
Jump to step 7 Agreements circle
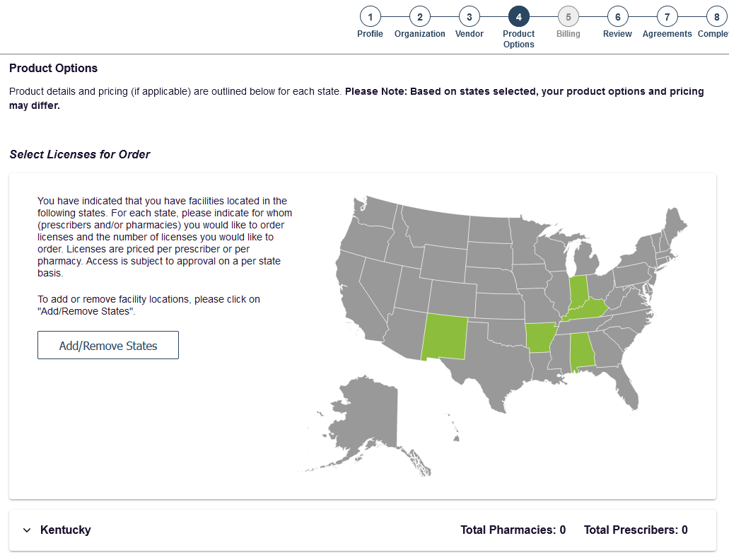click(667, 17)
